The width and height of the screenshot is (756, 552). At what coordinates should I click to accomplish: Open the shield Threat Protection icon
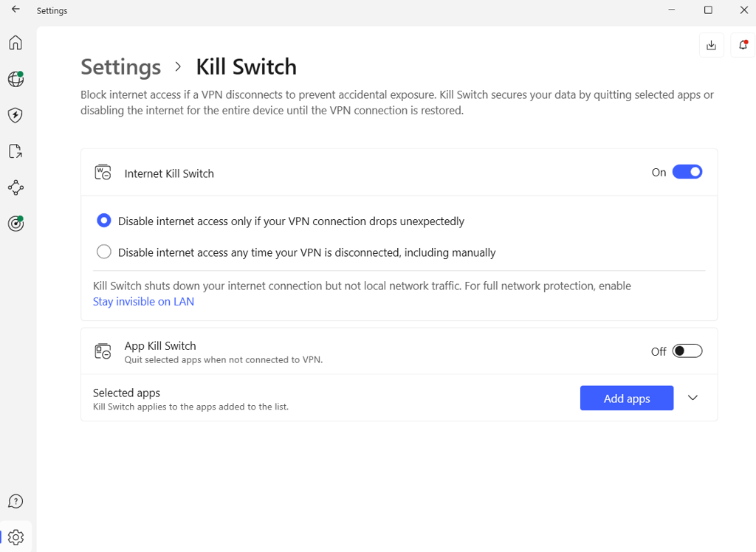(x=16, y=115)
